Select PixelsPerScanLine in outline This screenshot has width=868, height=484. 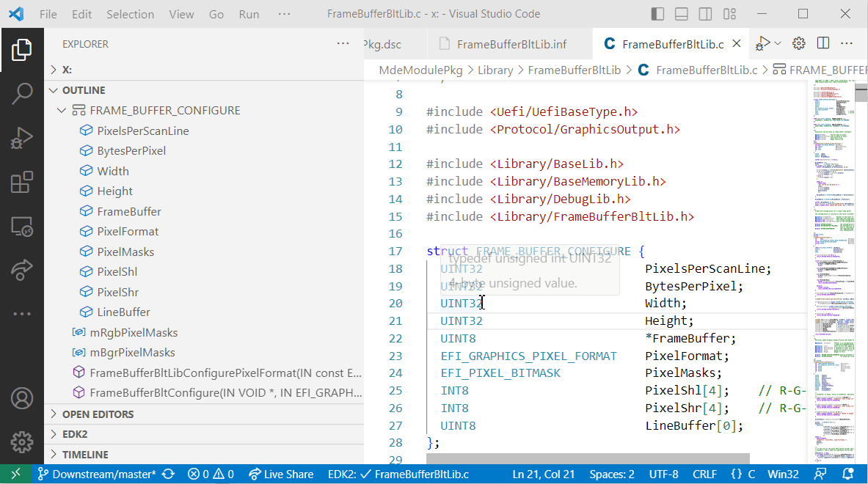coord(204,131)
